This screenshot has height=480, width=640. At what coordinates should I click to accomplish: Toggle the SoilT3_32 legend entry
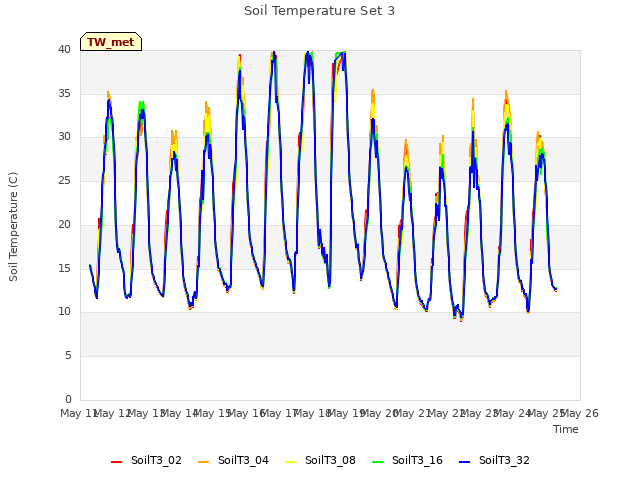[494, 460]
